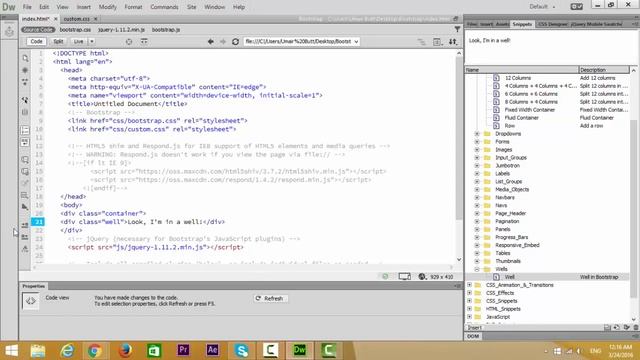The height and width of the screenshot is (360, 640).
Task: Switch to Split view
Action: point(58,42)
